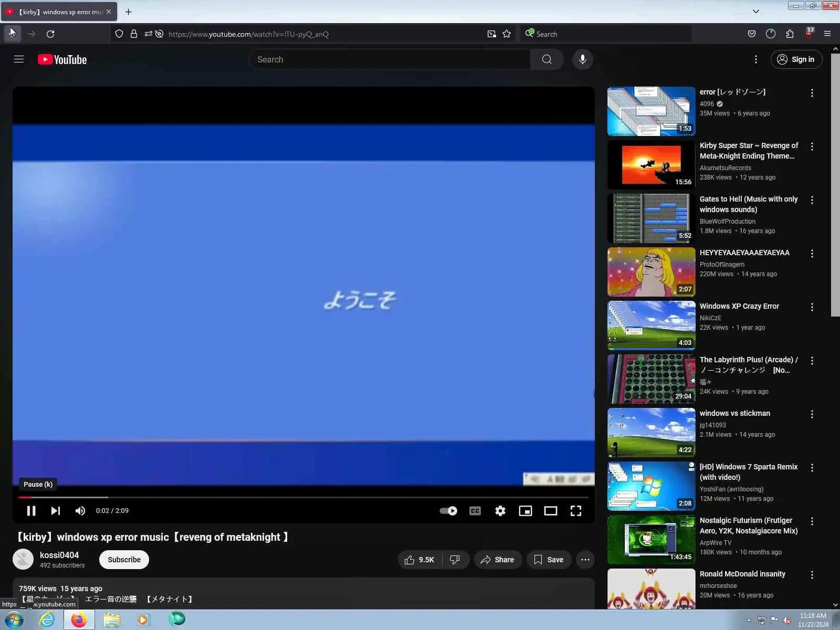Click the taskbar clock showing 11:18 AM
Viewport: 840px width, 630px height.
tap(813, 620)
